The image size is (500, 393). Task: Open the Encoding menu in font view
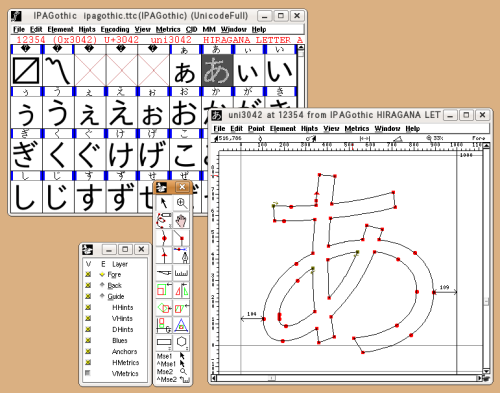pos(115,29)
